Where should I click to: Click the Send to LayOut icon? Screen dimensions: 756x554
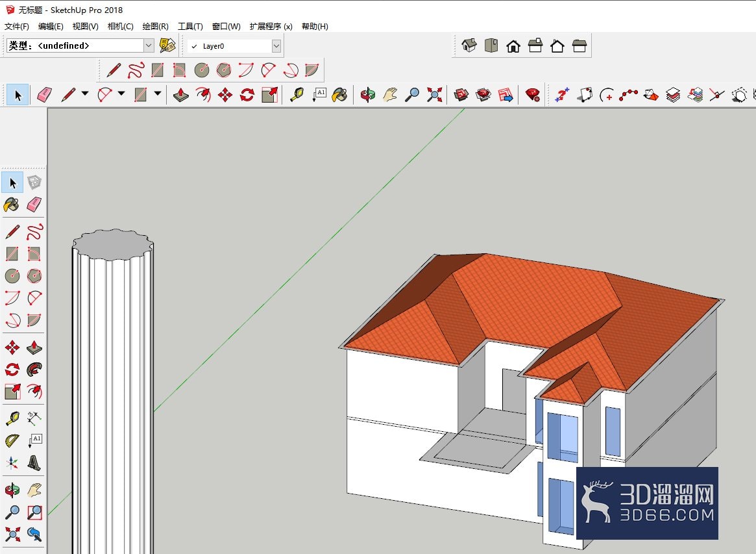tap(506, 95)
